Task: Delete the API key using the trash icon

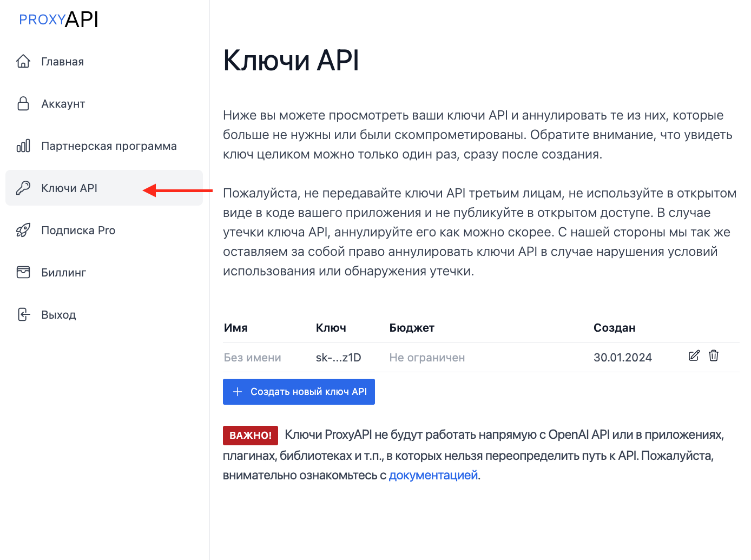Action: coord(714,355)
